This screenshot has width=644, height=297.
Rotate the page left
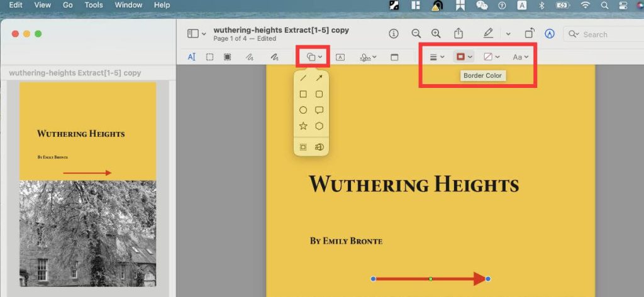(x=530, y=34)
